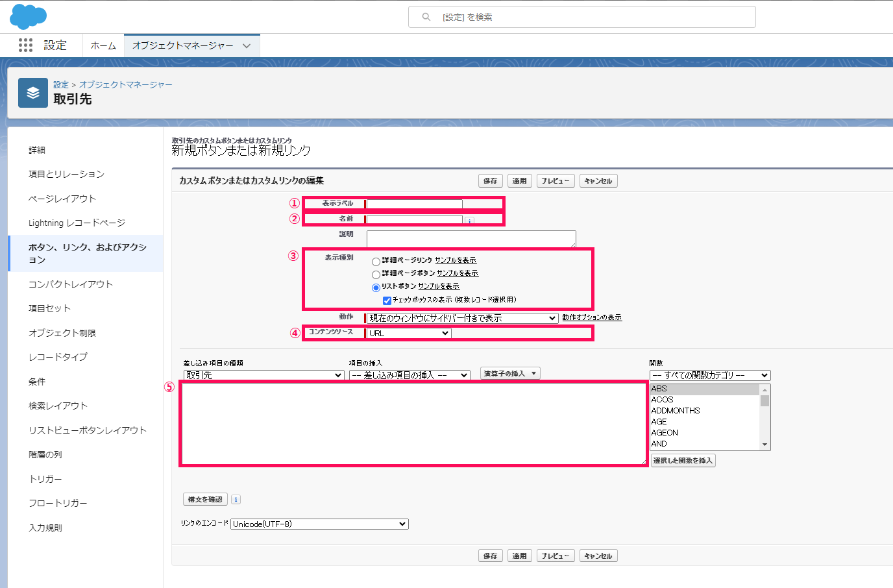Click the top プレビュー button
893x588 pixels.
(x=556, y=181)
